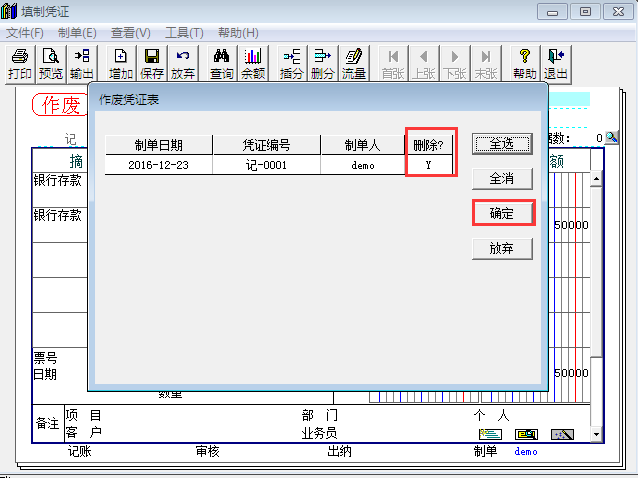Select the 2016-12-23 date cell in the table

(x=158, y=165)
